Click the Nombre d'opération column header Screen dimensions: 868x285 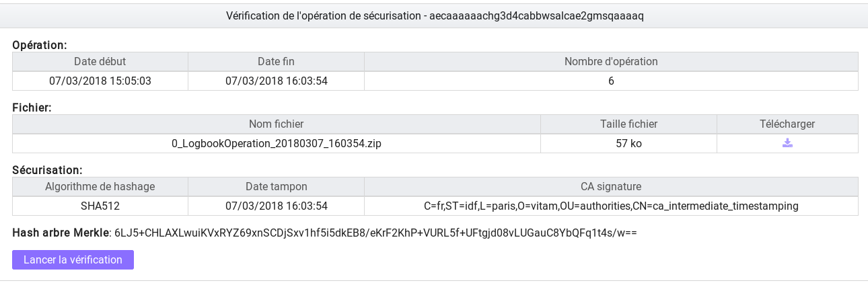click(611, 61)
